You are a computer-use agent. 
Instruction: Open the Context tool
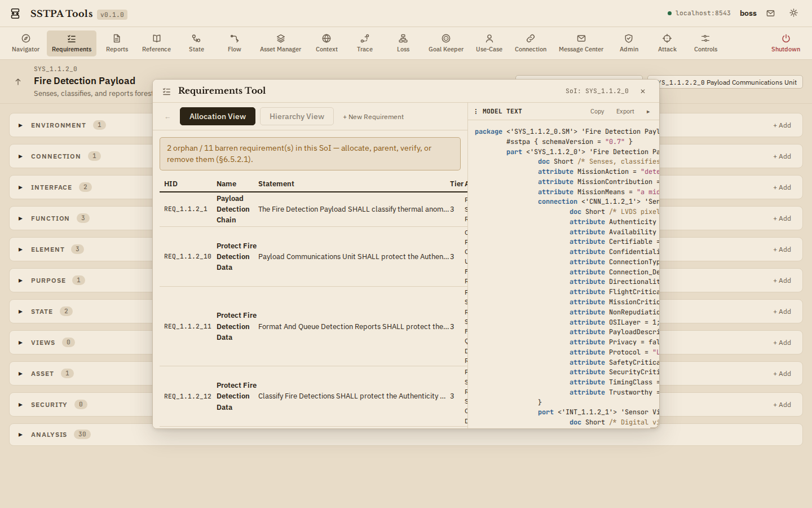click(326, 43)
